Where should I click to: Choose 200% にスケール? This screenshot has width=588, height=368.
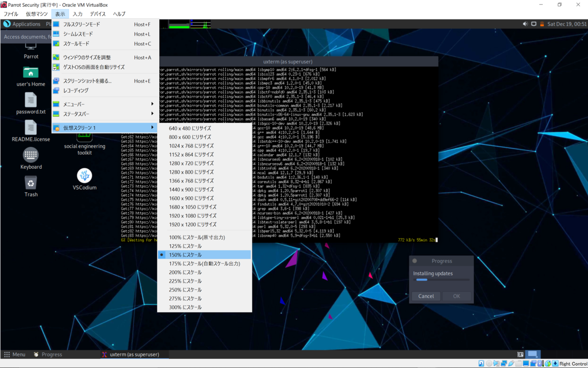204,272
